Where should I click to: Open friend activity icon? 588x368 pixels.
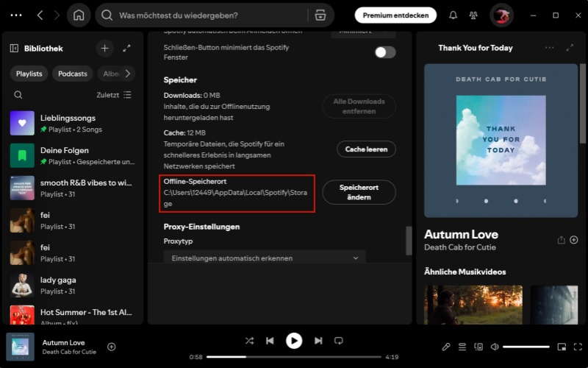(x=473, y=15)
